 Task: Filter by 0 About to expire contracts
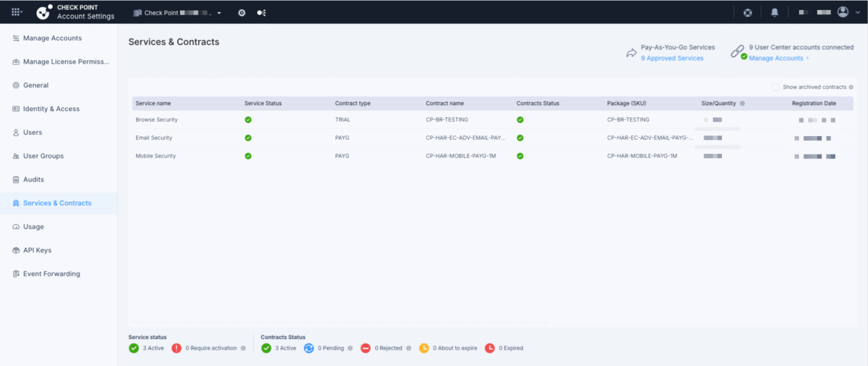[448, 348]
